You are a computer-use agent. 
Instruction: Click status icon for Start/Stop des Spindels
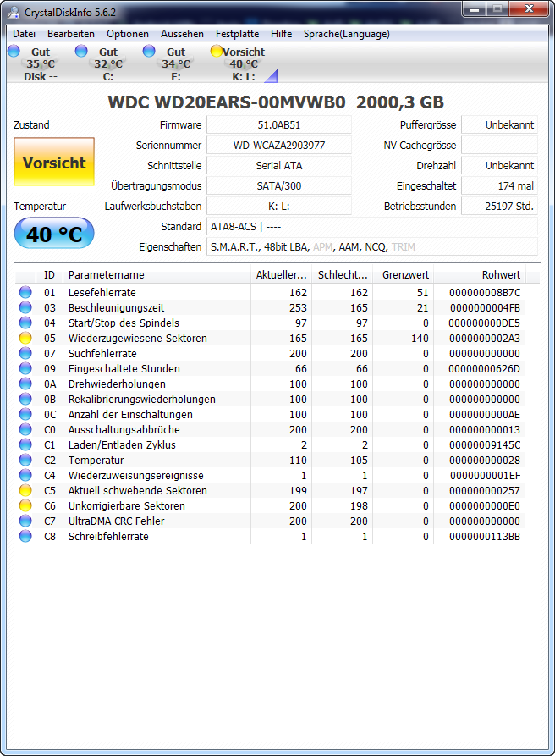(x=25, y=323)
